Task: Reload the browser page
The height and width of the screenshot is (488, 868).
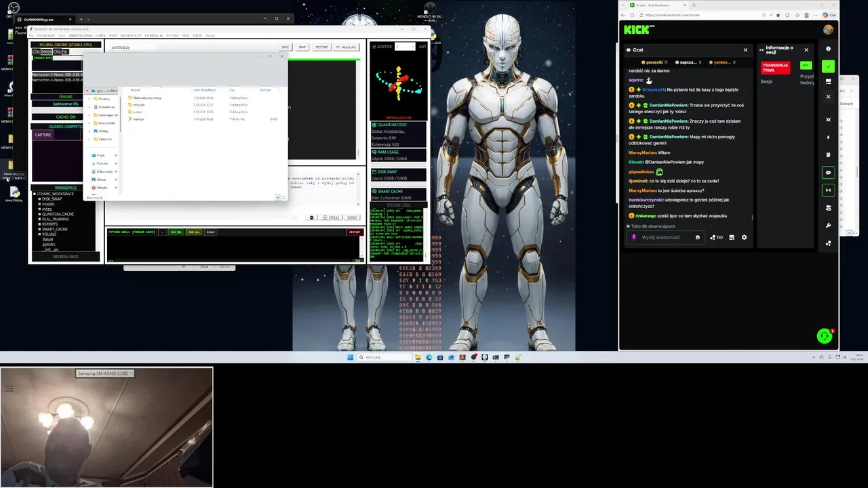Action: click(632, 15)
